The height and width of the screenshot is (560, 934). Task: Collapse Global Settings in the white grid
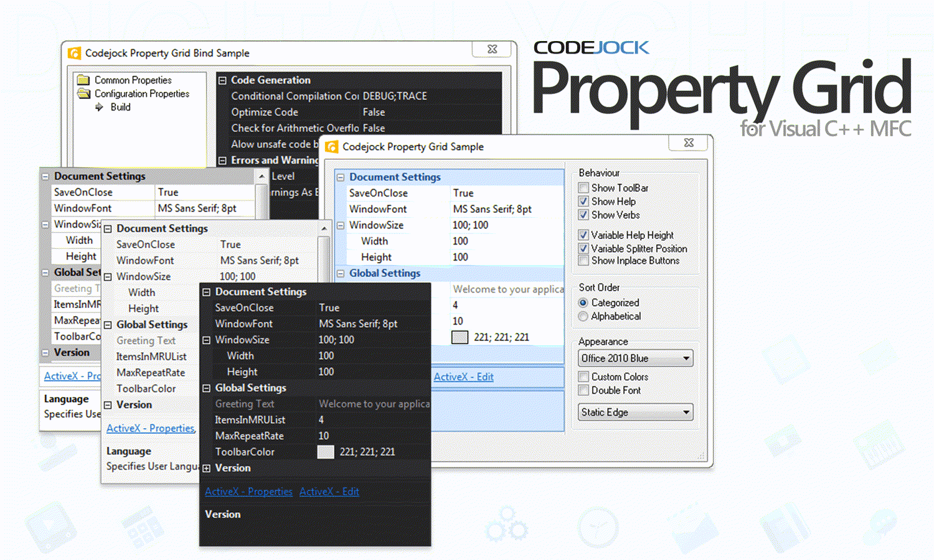[108, 325]
